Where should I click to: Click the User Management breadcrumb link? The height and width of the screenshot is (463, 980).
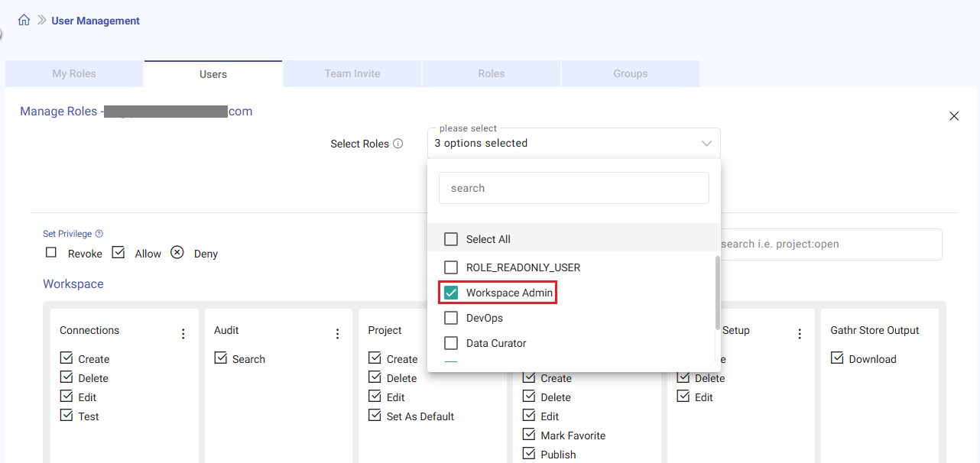pyautogui.click(x=96, y=21)
